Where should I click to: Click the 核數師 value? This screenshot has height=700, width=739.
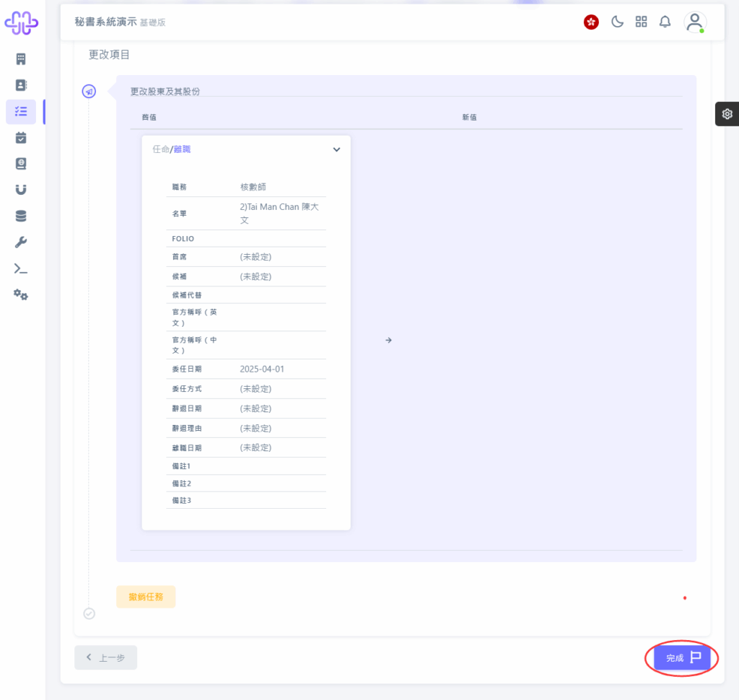pos(253,187)
